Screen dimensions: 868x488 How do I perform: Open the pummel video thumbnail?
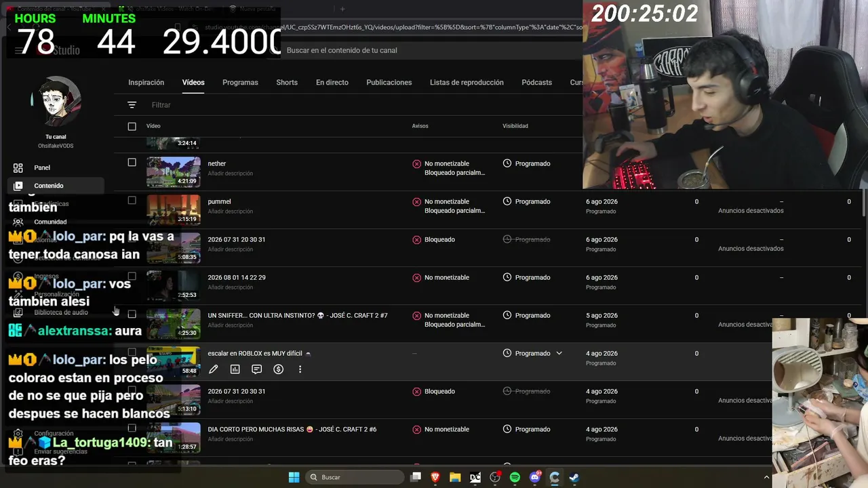[x=174, y=210]
